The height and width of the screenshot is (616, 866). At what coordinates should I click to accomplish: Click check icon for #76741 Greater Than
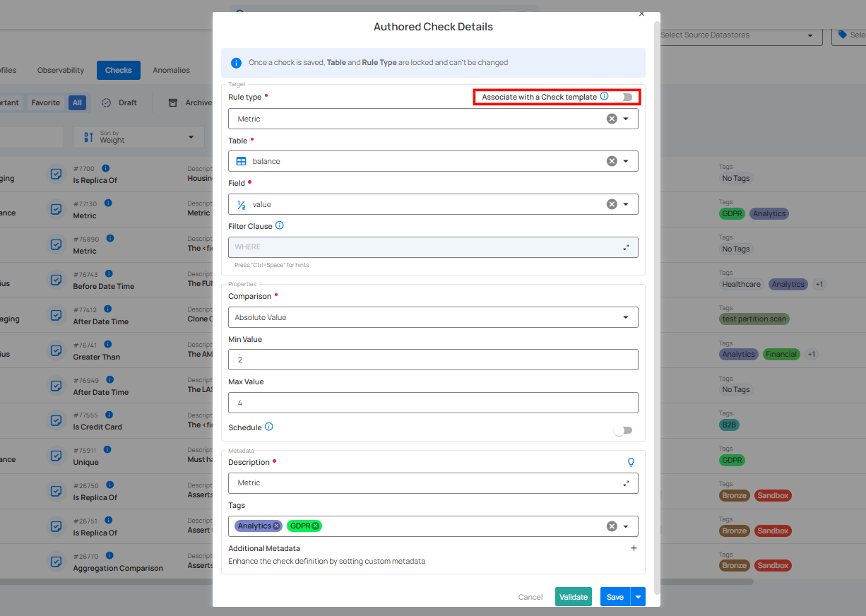[x=56, y=350]
